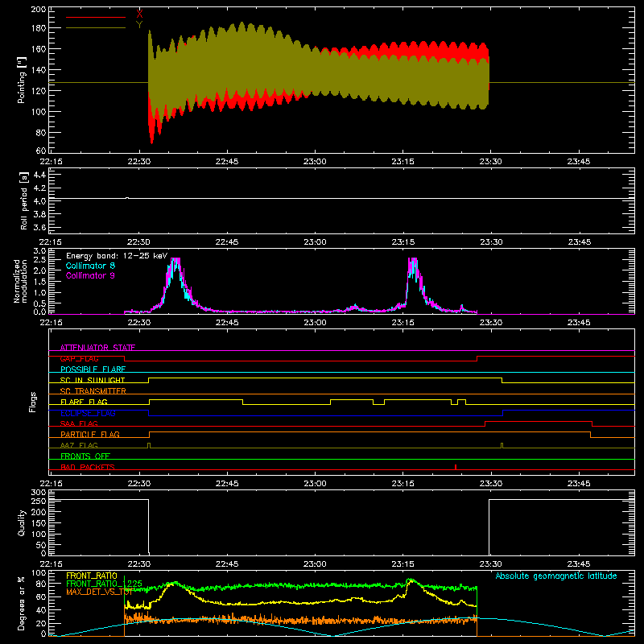Click the red X legend line
Image resolution: width=644 pixels, height=644 pixels.
(96, 17)
